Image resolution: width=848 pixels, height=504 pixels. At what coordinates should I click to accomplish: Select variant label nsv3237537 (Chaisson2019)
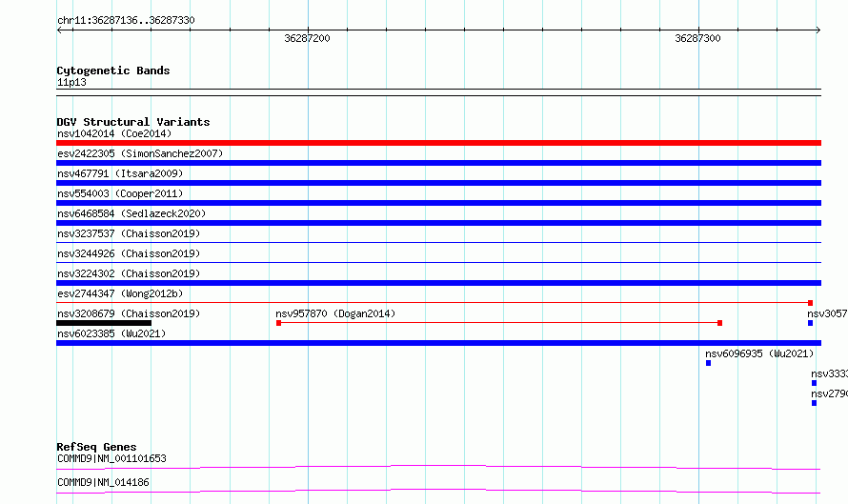(x=129, y=233)
